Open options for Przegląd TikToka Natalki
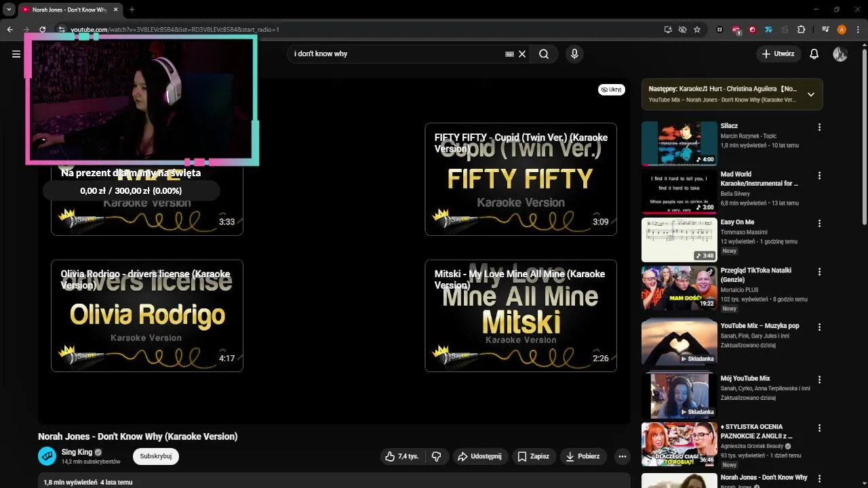The height and width of the screenshot is (488, 868). tap(819, 272)
